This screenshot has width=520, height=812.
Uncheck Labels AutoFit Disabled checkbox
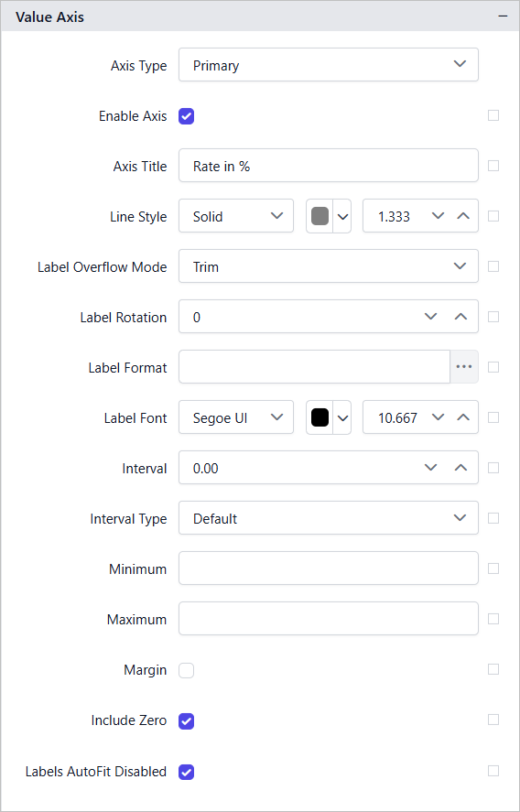(187, 772)
